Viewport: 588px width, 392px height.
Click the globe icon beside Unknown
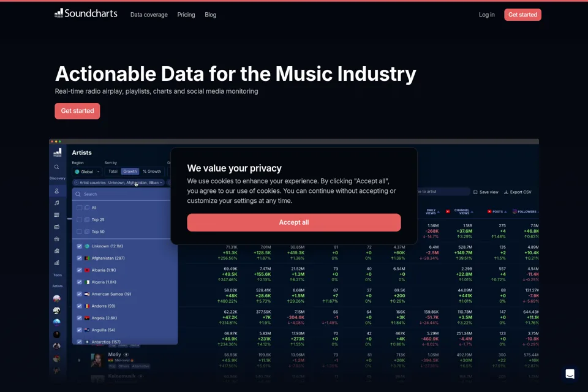click(x=87, y=246)
